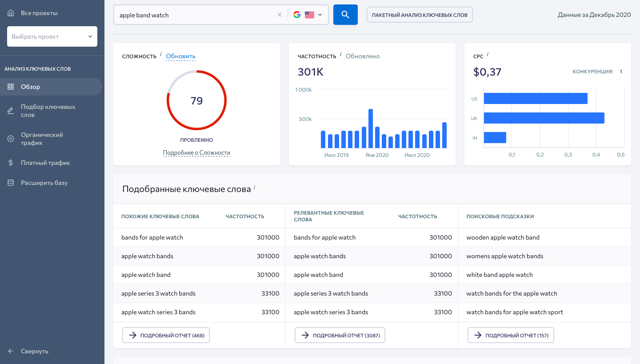
Task: Click the target icon for Органический трафик
Action: [x=11, y=139]
